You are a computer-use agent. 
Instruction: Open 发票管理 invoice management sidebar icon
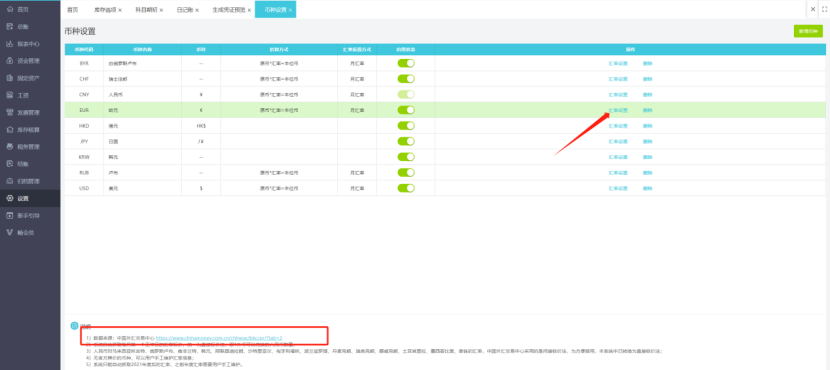[10, 112]
